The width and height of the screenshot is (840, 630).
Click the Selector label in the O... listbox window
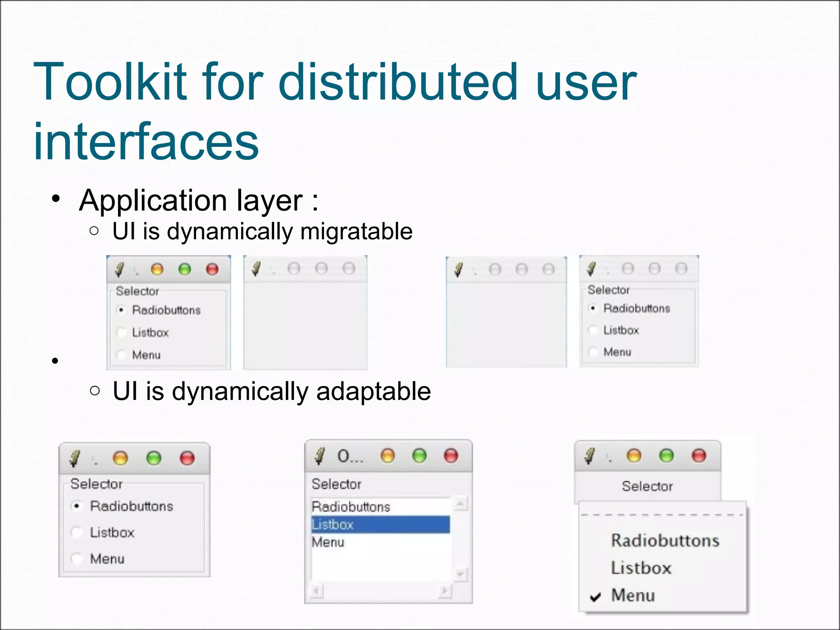pos(336,484)
